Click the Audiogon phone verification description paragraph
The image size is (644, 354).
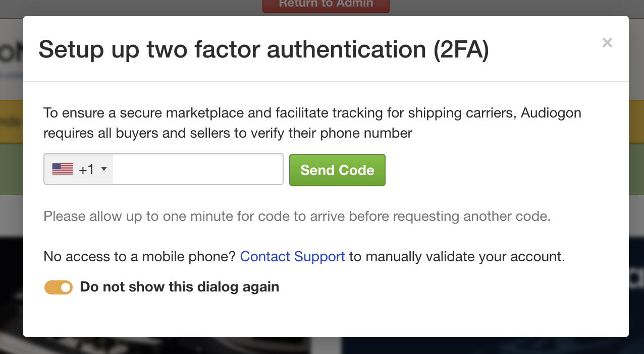click(x=312, y=123)
